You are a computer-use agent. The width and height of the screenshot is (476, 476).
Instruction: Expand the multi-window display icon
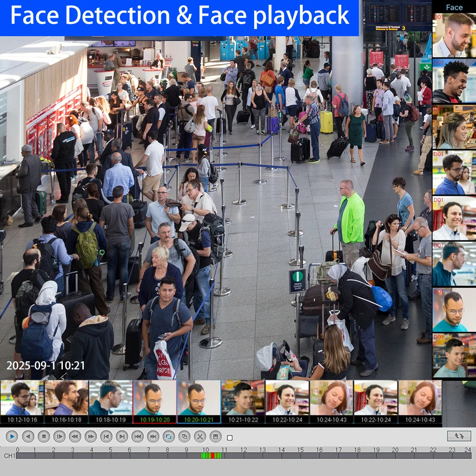186,437
